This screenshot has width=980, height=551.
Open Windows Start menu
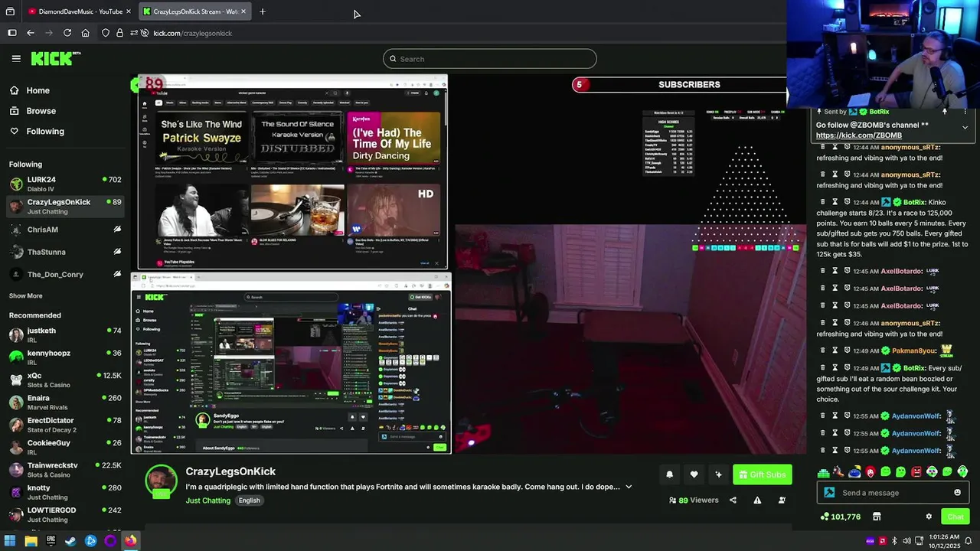[x=11, y=541]
